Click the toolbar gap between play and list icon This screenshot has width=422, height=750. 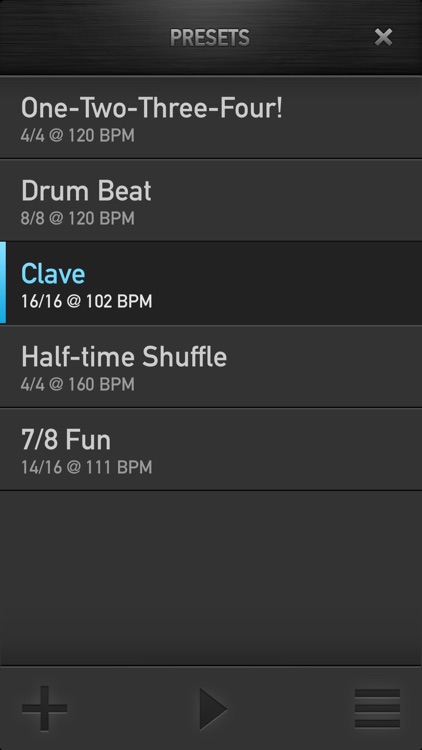point(291,708)
